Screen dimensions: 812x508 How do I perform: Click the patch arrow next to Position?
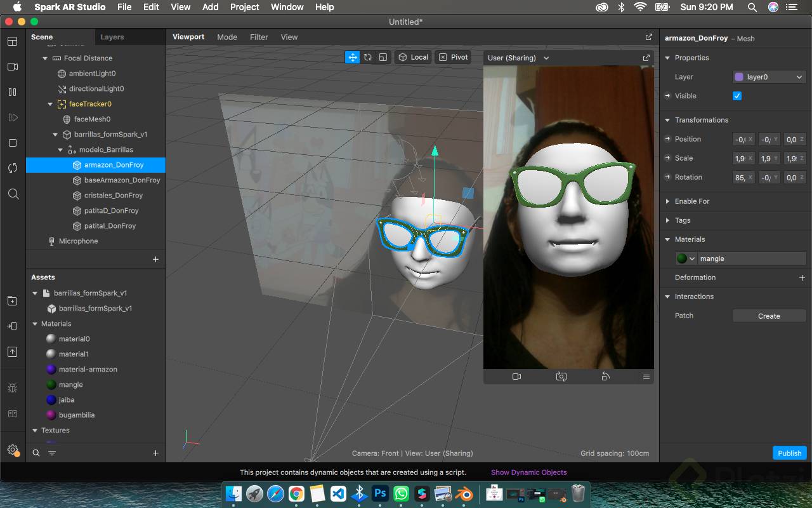tap(667, 139)
